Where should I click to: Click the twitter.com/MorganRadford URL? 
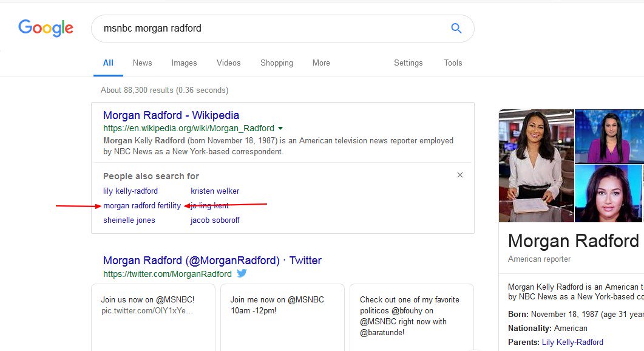(167, 274)
